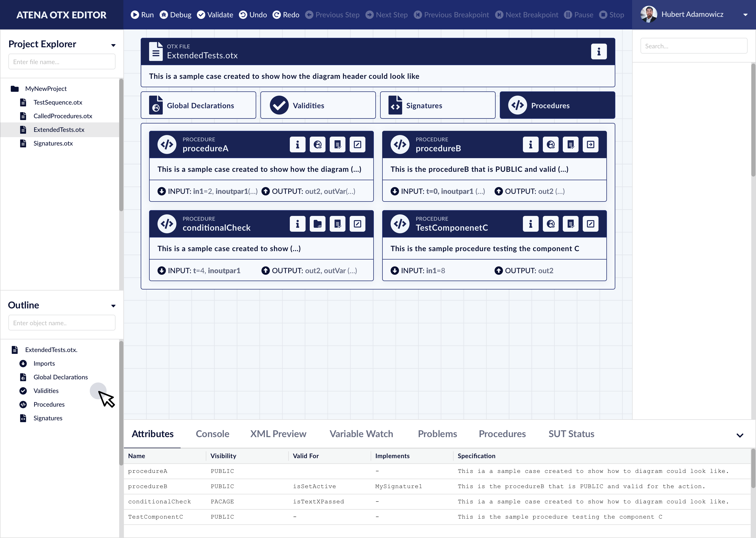This screenshot has height=538, width=756.
Task: Open the bottom Procedures tab
Action: [502, 434]
